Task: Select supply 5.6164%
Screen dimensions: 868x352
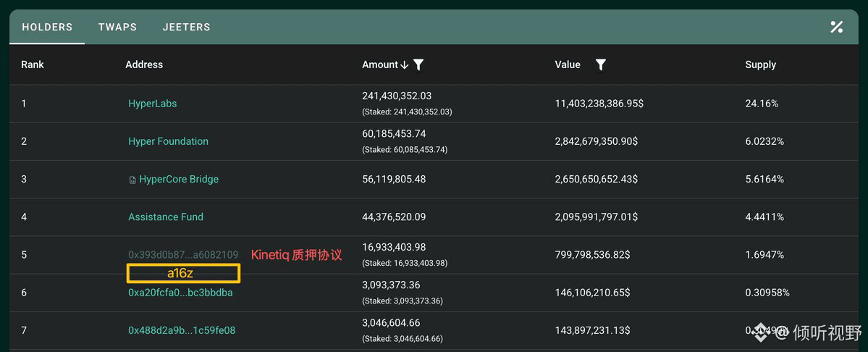Action: coord(764,180)
